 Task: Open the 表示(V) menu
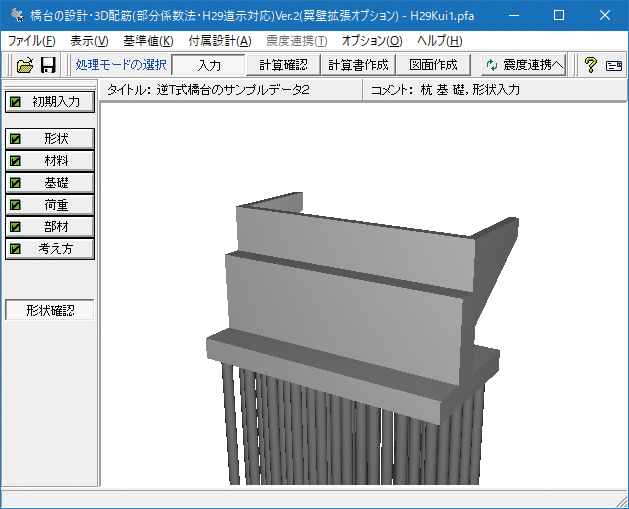point(89,41)
